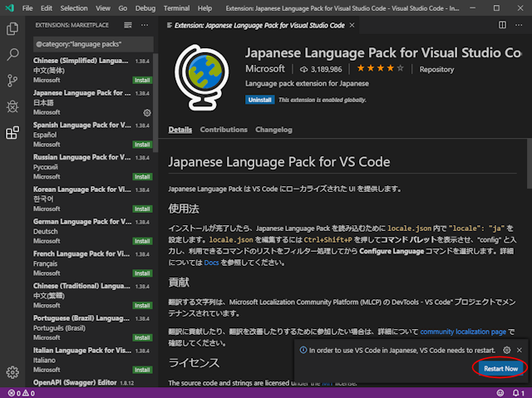Split the editor to the right
532x398 pixels.
point(502,25)
